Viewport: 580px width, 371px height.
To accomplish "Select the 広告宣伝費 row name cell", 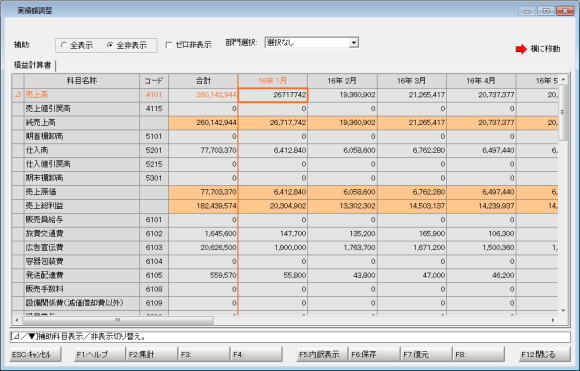I will pos(82,247).
